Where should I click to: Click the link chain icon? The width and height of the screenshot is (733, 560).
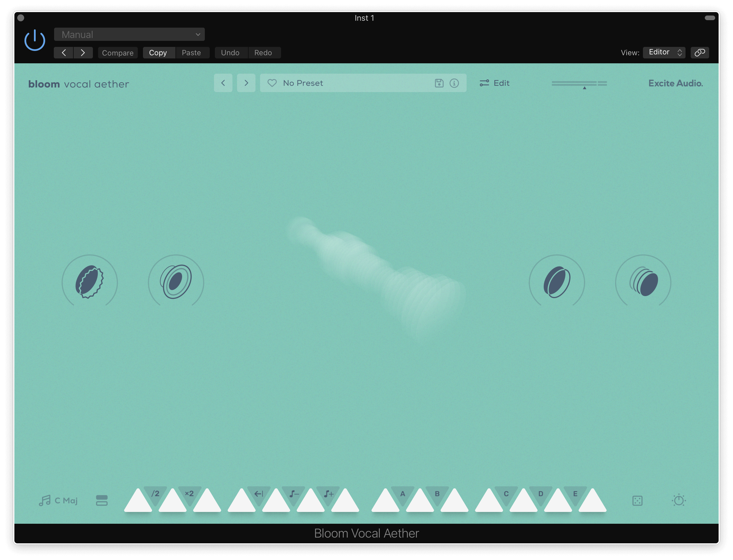tap(700, 52)
